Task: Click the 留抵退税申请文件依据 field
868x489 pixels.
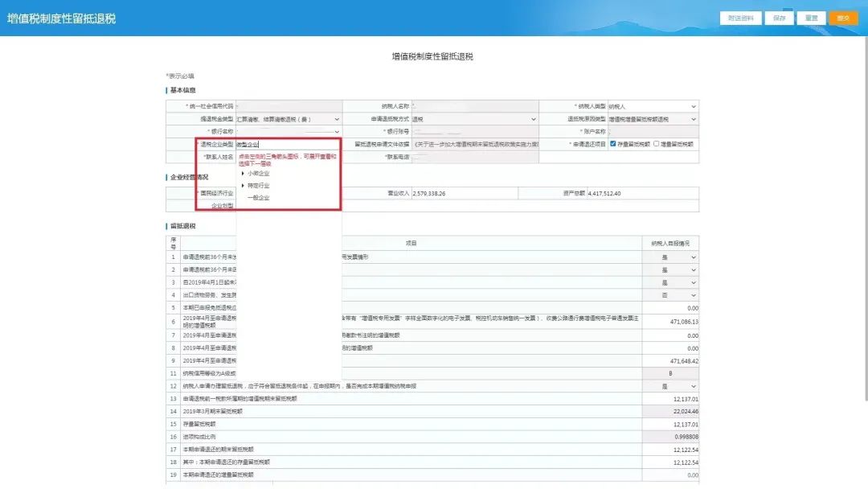Action: point(474,144)
